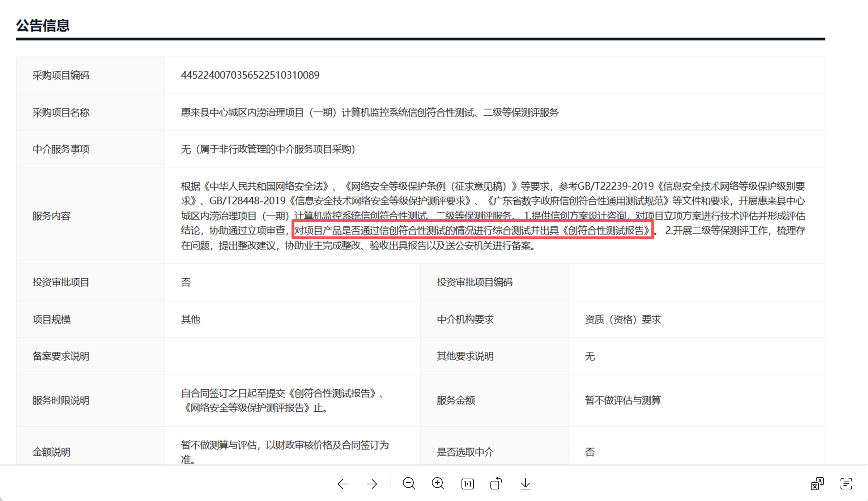Click the 采购项目名称 label cell
Image resolution: width=868 pixels, height=501 pixels.
coord(61,112)
